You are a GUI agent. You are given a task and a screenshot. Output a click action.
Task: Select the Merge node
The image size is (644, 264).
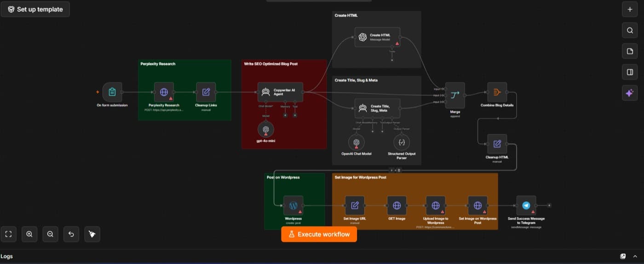point(455,95)
